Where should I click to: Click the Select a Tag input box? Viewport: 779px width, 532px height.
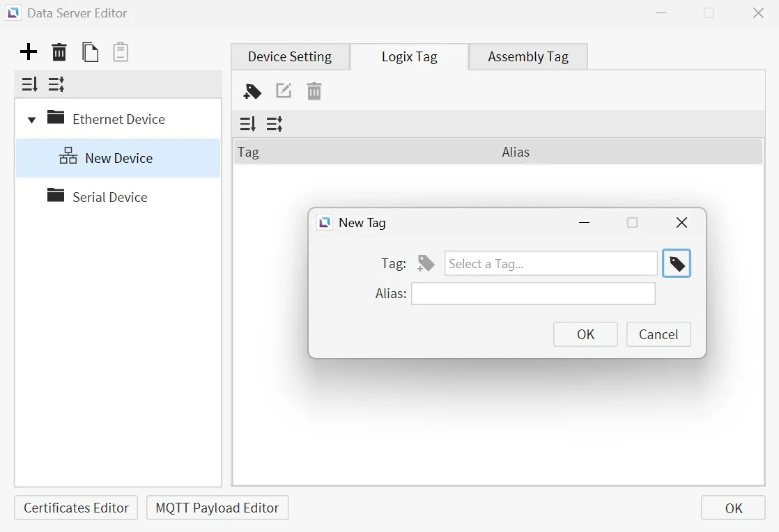click(550, 264)
